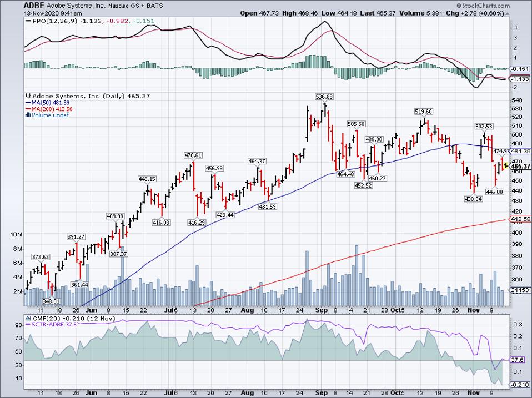The height and width of the screenshot is (398, 532).
Task: Click the MA(50) 481.39 legend entry
Action: point(48,103)
